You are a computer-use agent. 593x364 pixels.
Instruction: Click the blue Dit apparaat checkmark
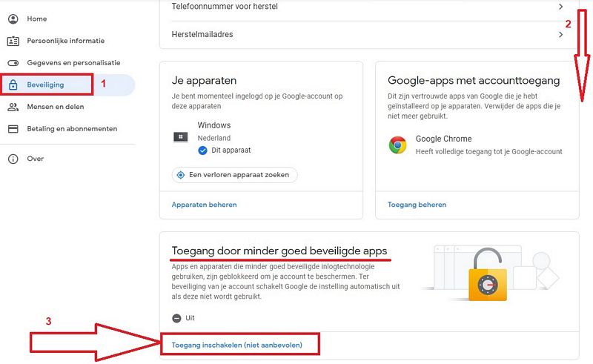[202, 150]
